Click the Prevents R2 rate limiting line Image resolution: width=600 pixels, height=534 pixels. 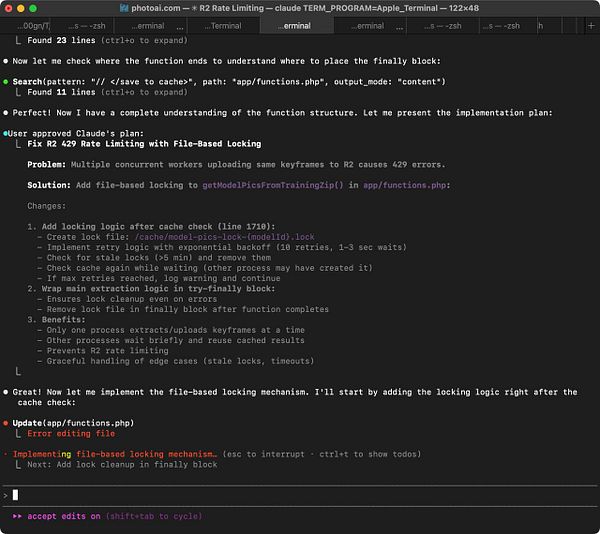point(103,351)
